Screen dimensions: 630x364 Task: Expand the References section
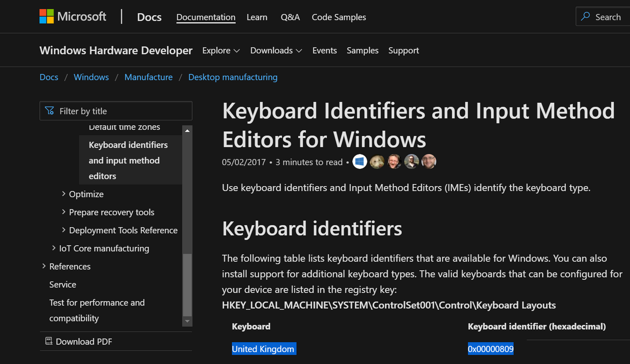point(44,266)
